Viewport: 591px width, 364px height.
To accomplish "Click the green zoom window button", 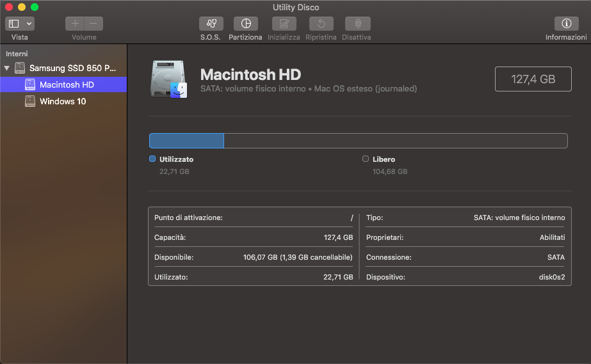I will tap(35, 7).
